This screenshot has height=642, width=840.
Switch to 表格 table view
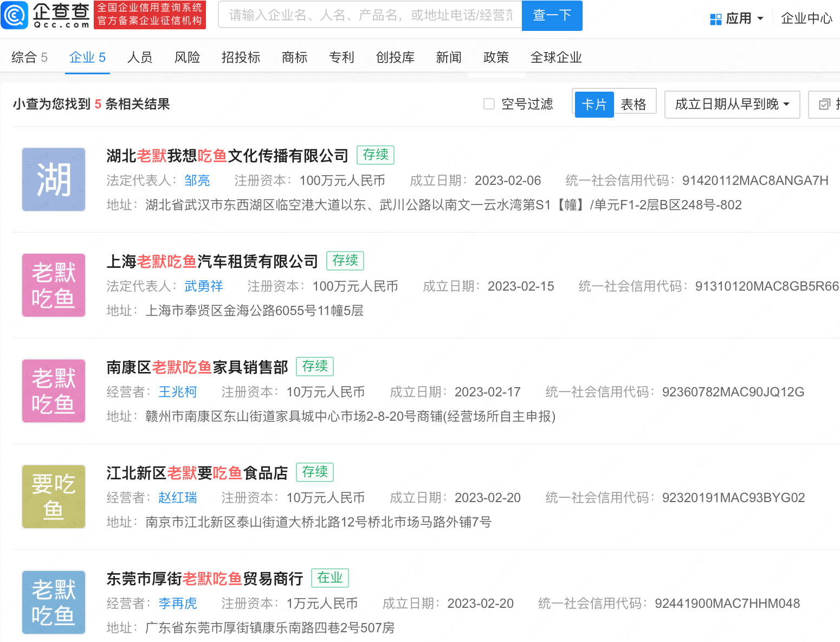tap(633, 104)
